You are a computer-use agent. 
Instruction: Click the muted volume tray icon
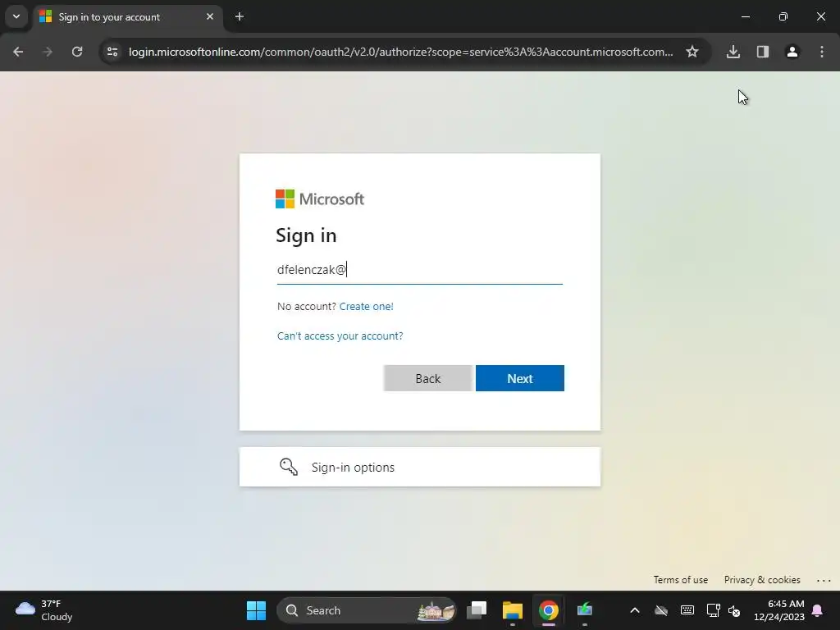point(734,610)
